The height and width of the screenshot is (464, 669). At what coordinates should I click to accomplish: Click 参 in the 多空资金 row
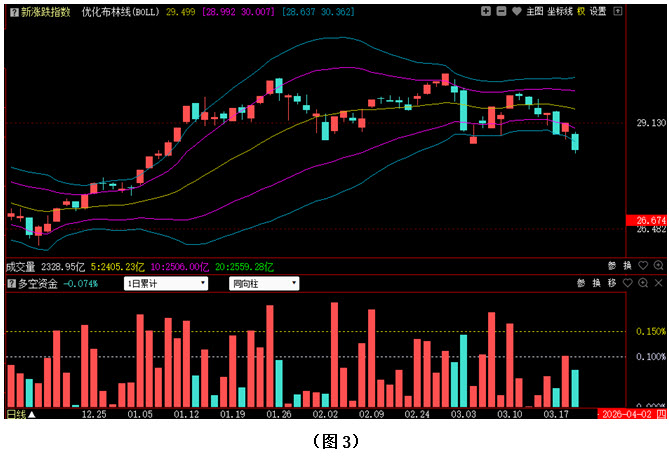[x=581, y=283]
